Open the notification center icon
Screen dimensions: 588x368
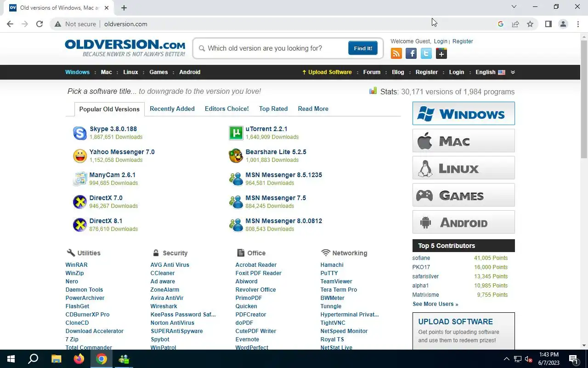573,359
